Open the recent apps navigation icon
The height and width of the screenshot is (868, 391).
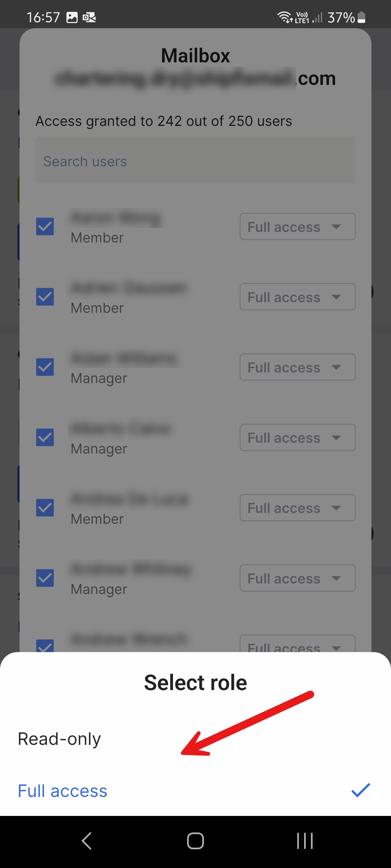305,841
